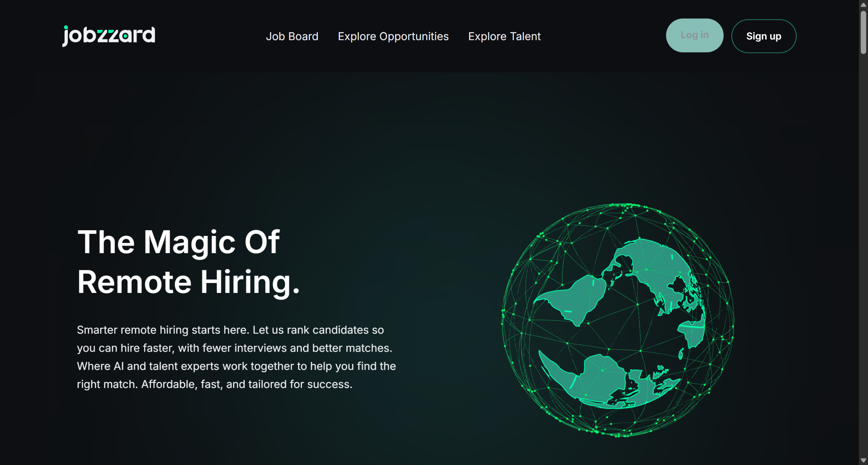Click the "Affordable, fast, and tailored" sentence
This screenshot has height=465, width=868.
[x=246, y=384]
